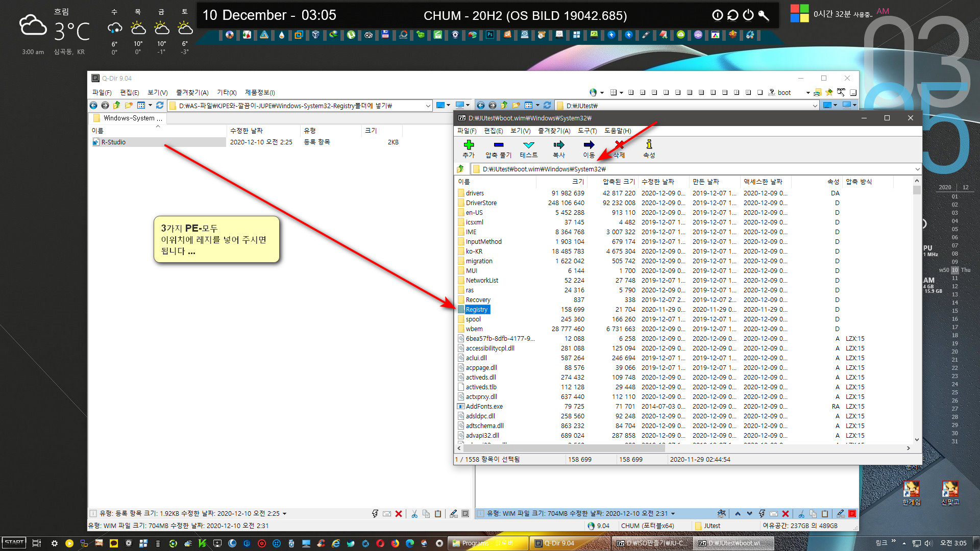Open 7-Zip 편집(E) menu
Screen dimensions: 980x551
click(494, 131)
